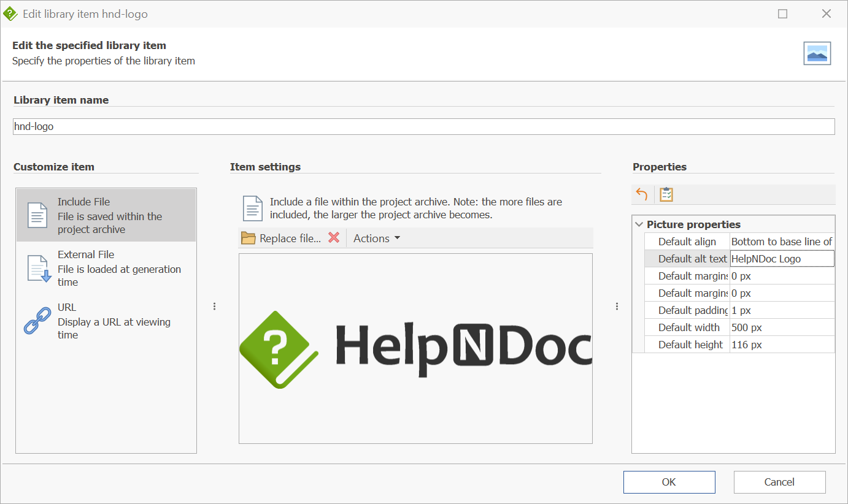Viewport: 848px width, 504px height.
Task: Click the Default alt text label
Action: pos(693,259)
